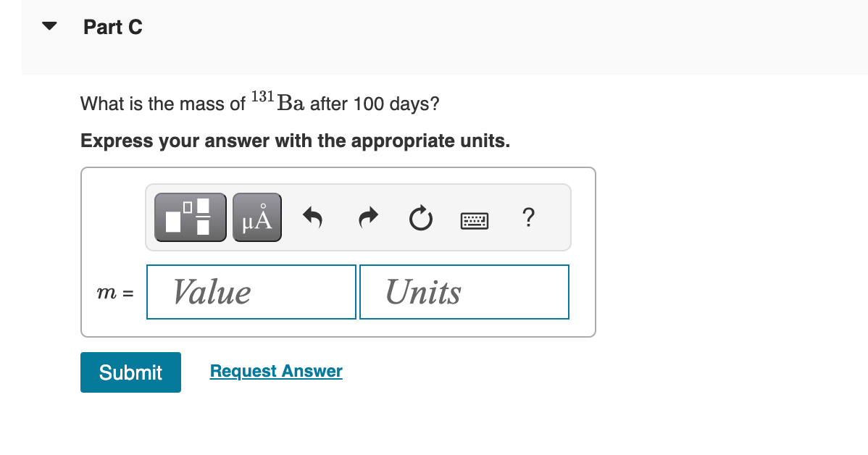
Task: Click the Part C header
Action: pyautogui.click(x=113, y=27)
